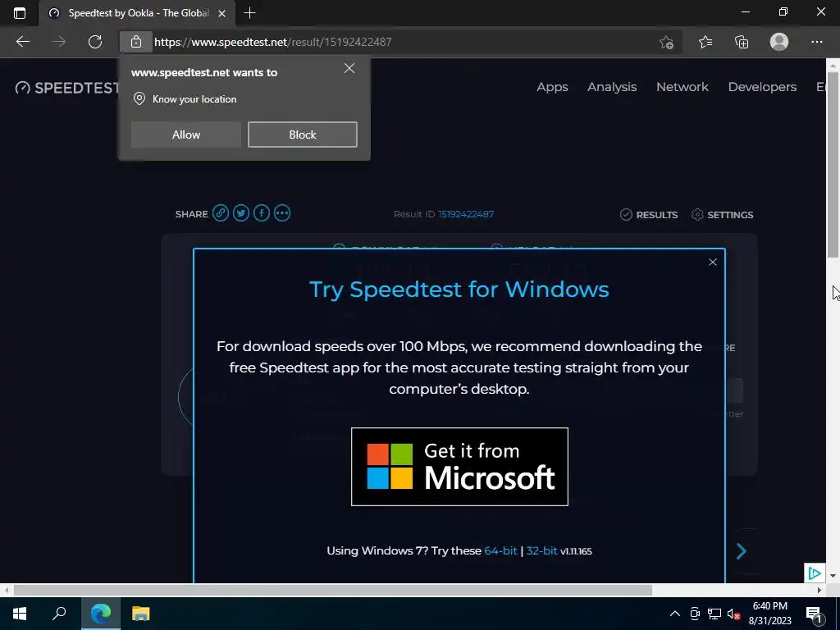Image resolution: width=840 pixels, height=630 pixels.
Task: Add this page to favorites star
Action: [x=666, y=42]
